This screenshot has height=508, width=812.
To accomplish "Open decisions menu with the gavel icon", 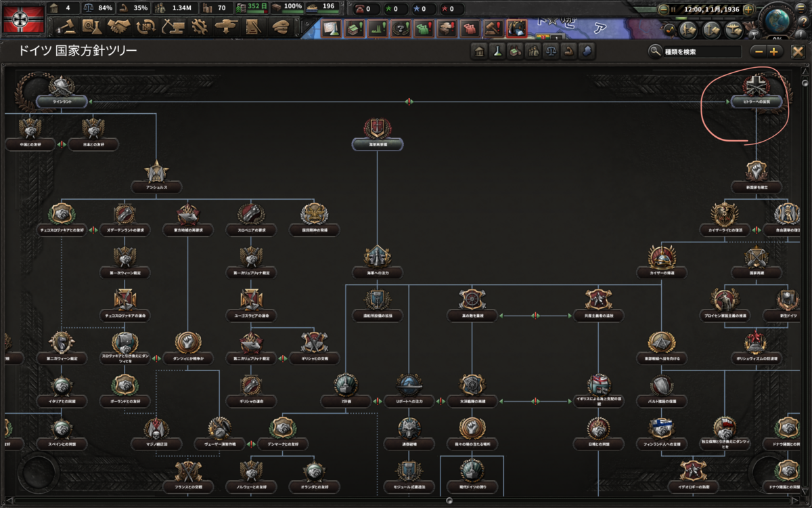I will 66,28.
